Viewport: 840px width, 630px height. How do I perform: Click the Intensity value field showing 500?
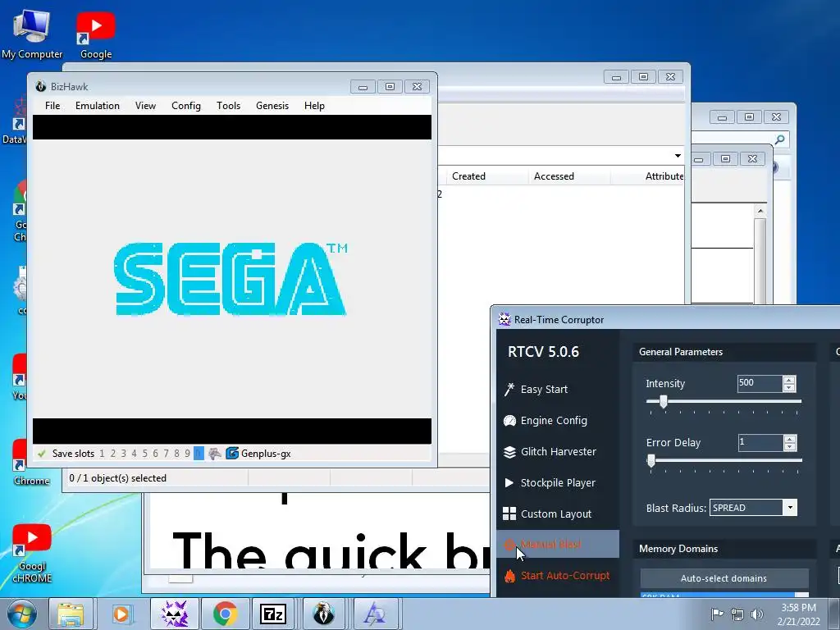[x=760, y=383]
